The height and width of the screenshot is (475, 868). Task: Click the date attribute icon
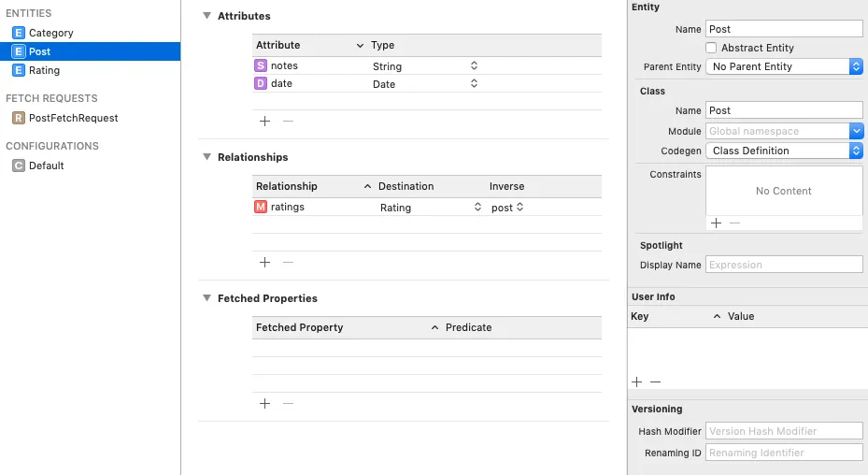(x=261, y=83)
